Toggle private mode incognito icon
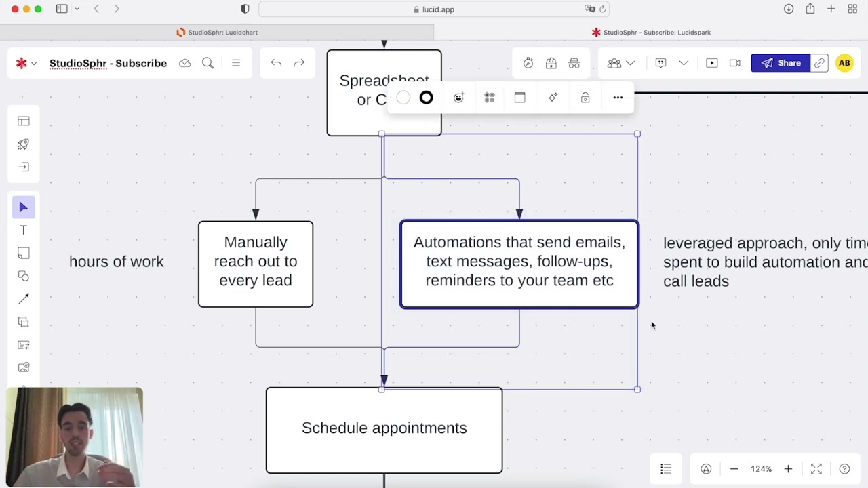This screenshot has height=488, width=868. (x=574, y=63)
